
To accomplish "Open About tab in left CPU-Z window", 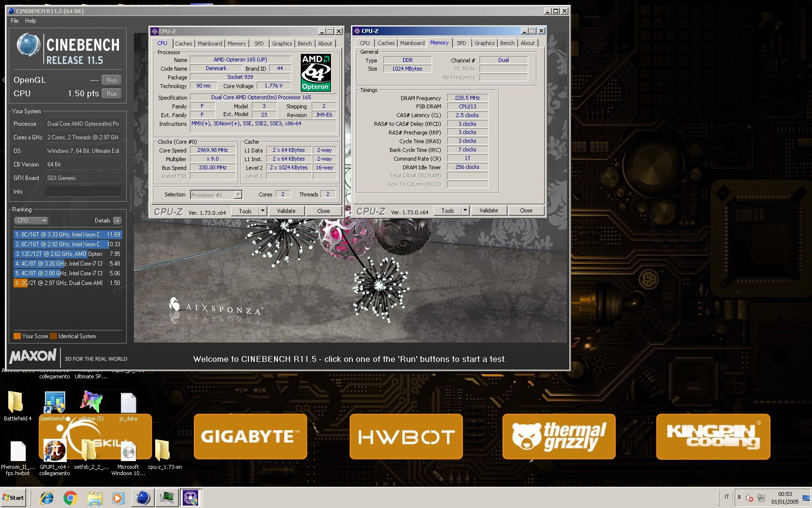I will 325,44.
